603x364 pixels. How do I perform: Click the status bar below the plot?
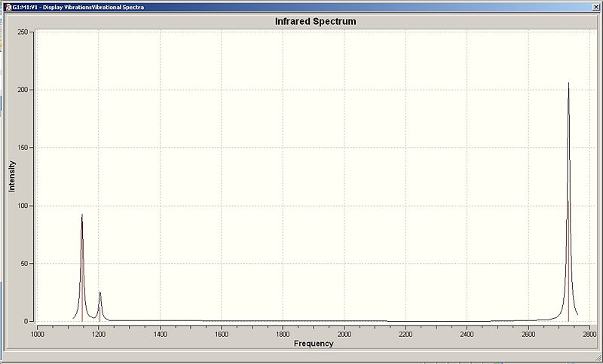301,355
